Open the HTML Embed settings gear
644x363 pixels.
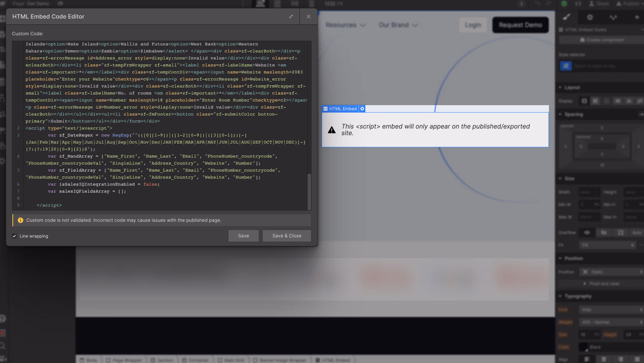pos(362,109)
